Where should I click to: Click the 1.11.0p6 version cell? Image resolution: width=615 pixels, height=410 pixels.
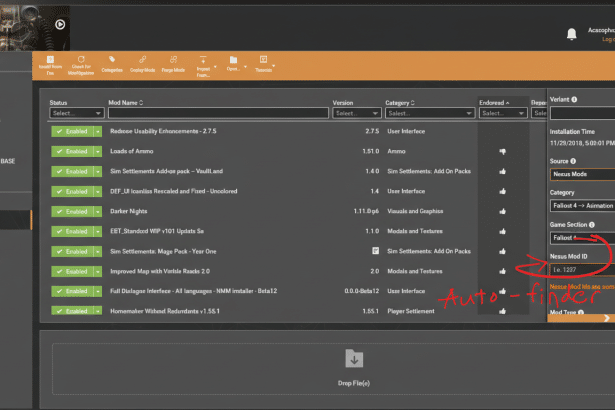pyautogui.click(x=366, y=211)
